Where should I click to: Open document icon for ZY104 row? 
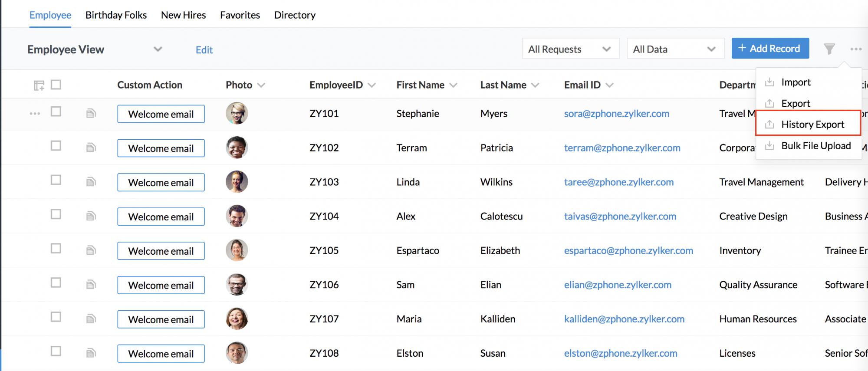91,216
